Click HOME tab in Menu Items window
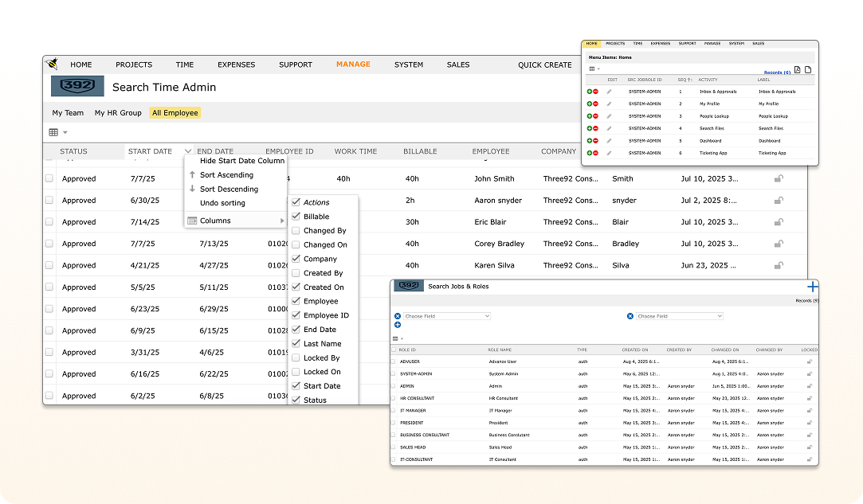Image resolution: width=863 pixels, height=504 pixels. 591,44
